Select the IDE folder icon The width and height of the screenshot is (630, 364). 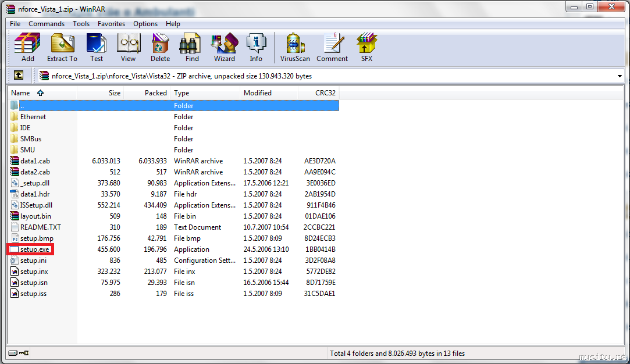coord(15,127)
